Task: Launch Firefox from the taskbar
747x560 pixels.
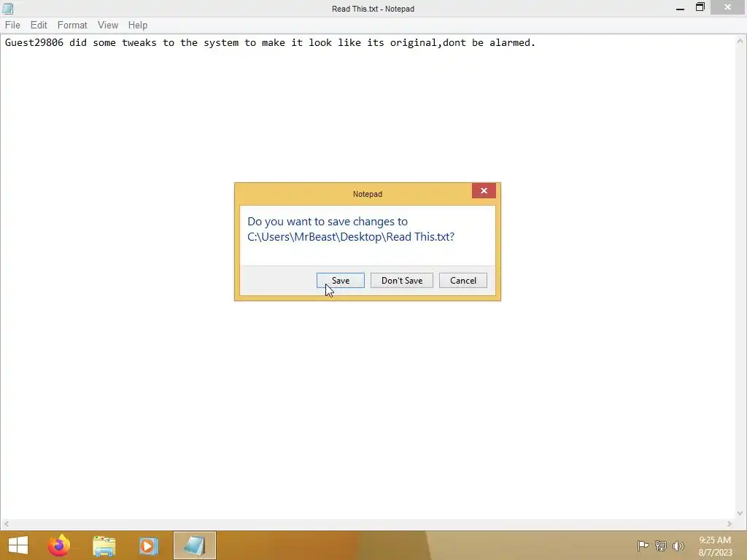Action: [58, 545]
